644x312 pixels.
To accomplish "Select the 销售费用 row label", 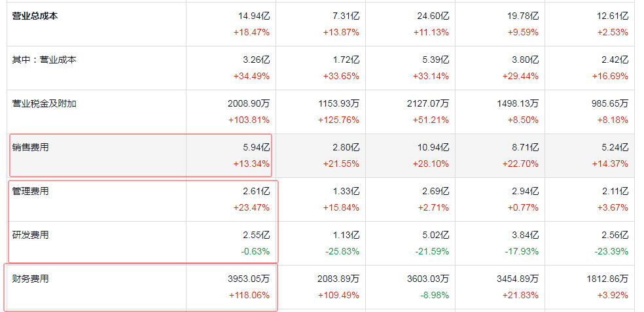I will [30, 147].
